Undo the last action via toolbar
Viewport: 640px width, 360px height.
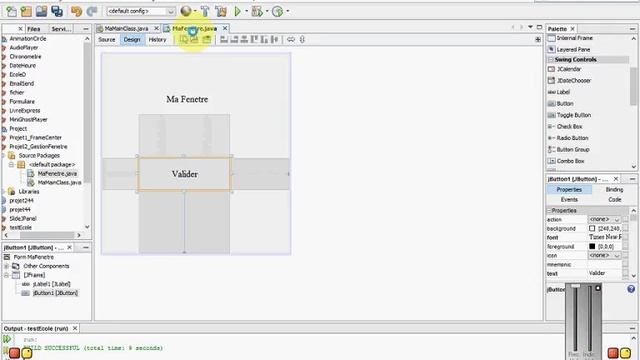(76, 11)
